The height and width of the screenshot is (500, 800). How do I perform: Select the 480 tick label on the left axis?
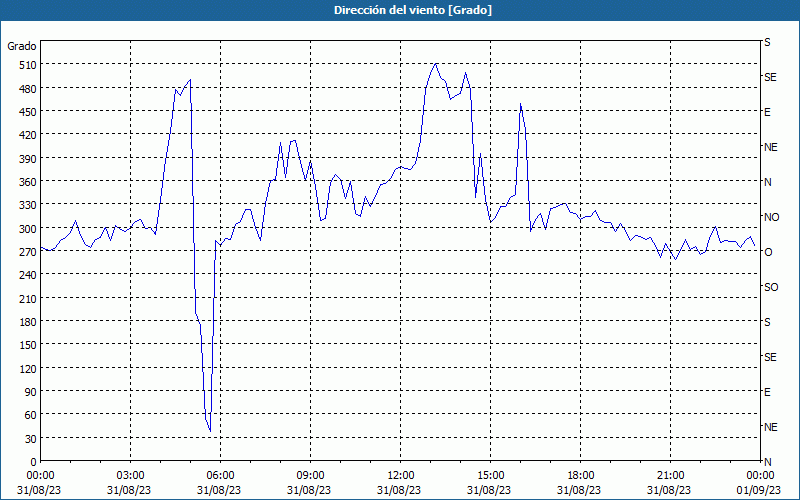[x=28, y=89]
